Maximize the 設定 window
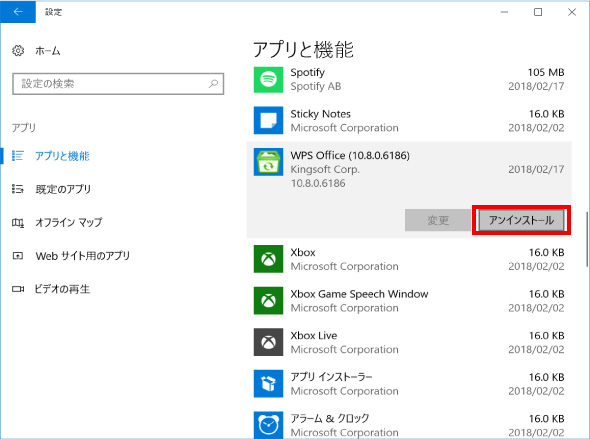This screenshot has width=590, height=439. (x=538, y=12)
